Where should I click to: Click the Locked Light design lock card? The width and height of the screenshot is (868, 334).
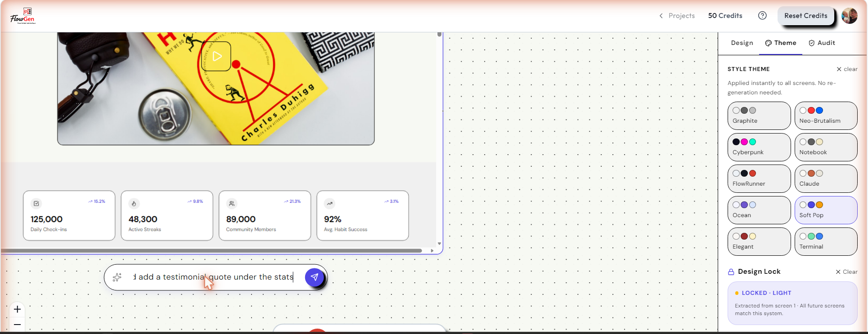tap(792, 303)
